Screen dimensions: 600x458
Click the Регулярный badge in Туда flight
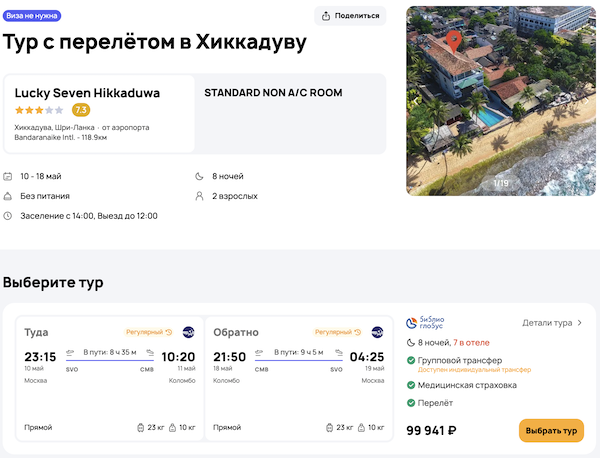pyautogui.click(x=149, y=332)
